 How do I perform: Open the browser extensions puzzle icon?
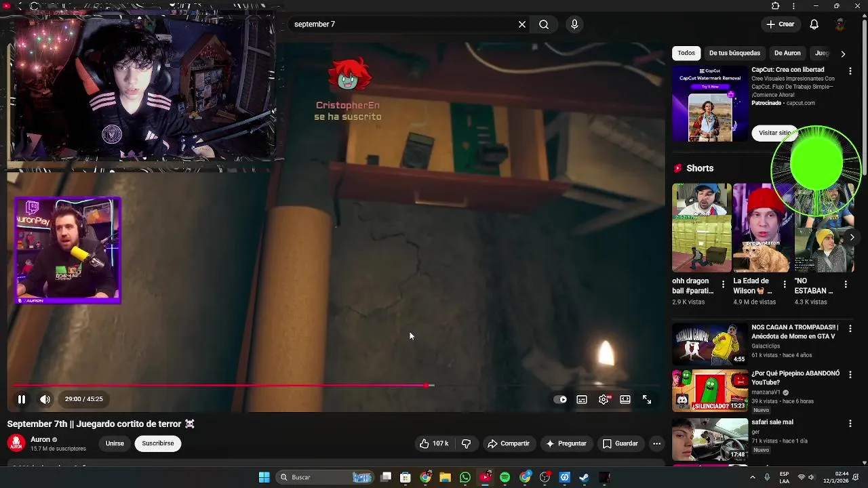click(x=776, y=6)
